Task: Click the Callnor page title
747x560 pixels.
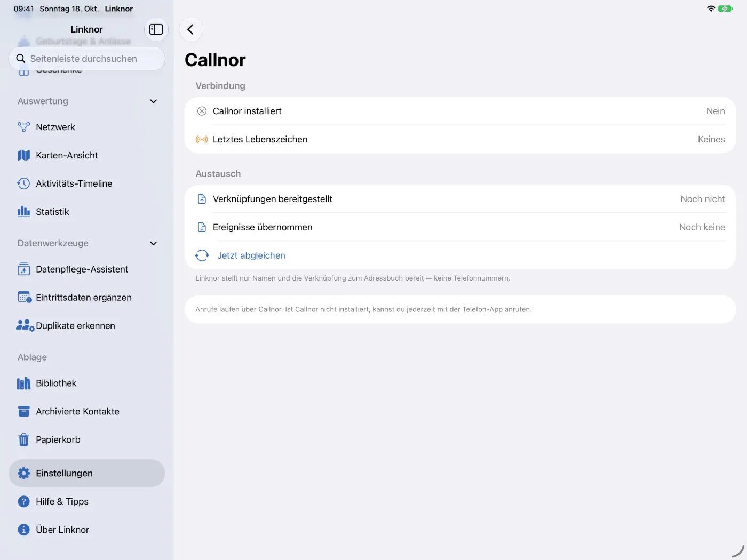Action: [215, 60]
